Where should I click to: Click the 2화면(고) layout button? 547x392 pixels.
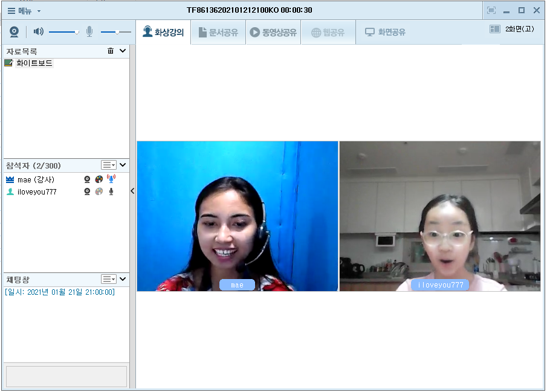click(x=511, y=29)
